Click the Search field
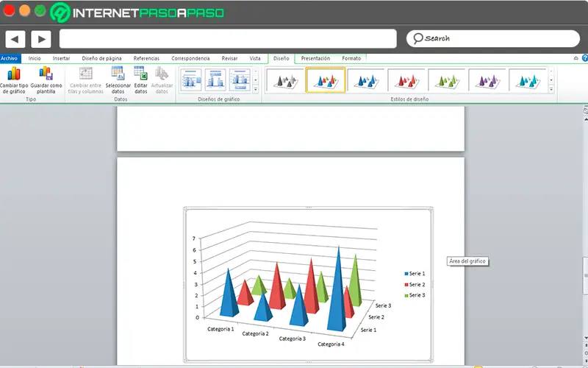 point(492,39)
